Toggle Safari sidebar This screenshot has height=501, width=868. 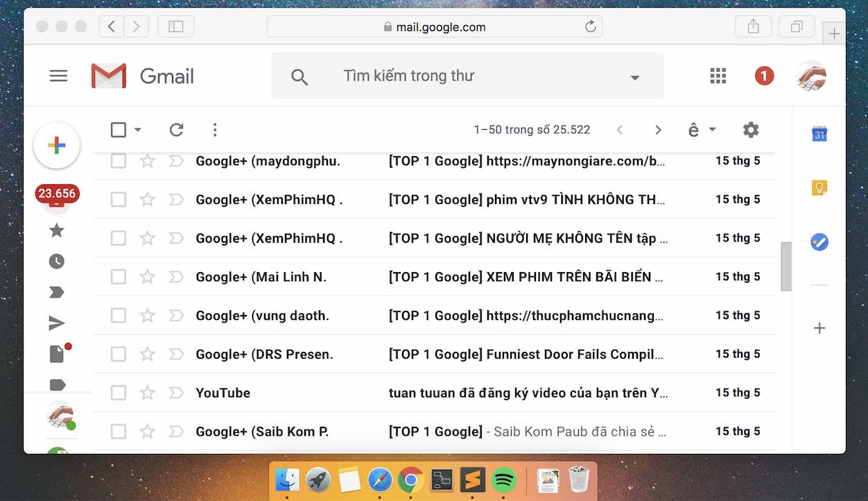tap(176, 27)
